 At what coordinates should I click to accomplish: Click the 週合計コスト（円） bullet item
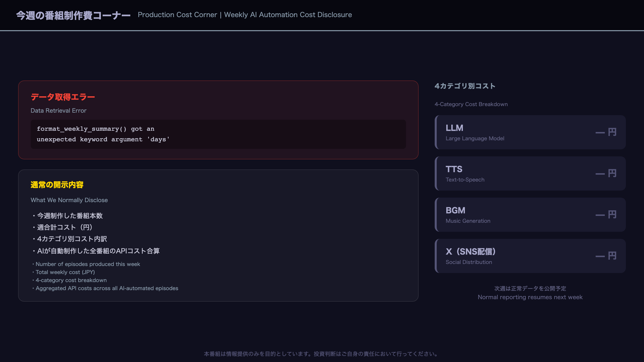[x=63, y=227]
